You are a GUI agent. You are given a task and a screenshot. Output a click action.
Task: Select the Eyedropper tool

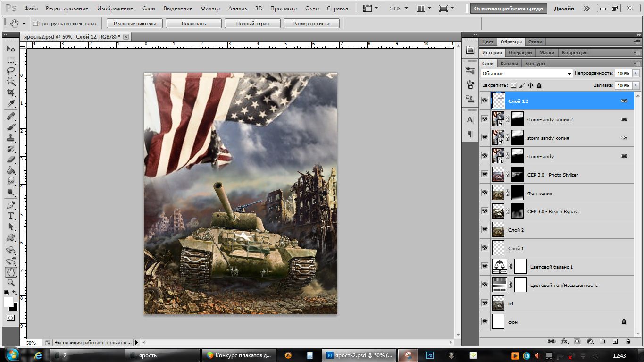[11, 103]
